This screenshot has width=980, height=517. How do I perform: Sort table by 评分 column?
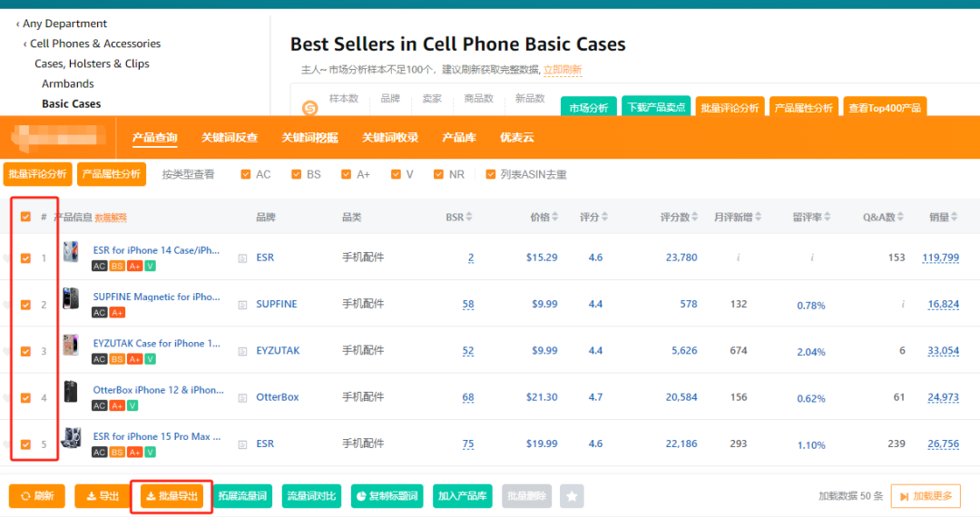click(593, 217)
